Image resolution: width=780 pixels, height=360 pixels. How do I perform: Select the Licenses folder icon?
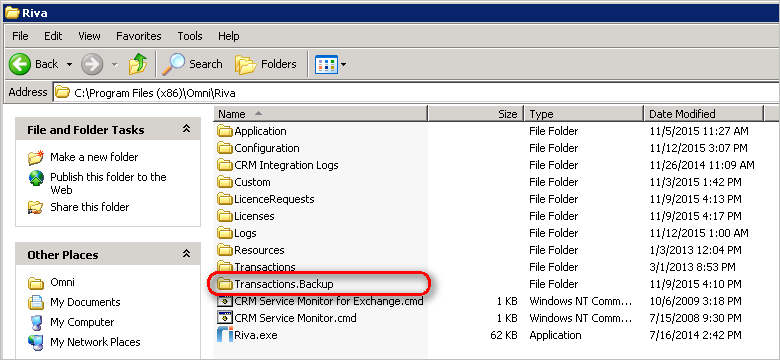[225, 216]
